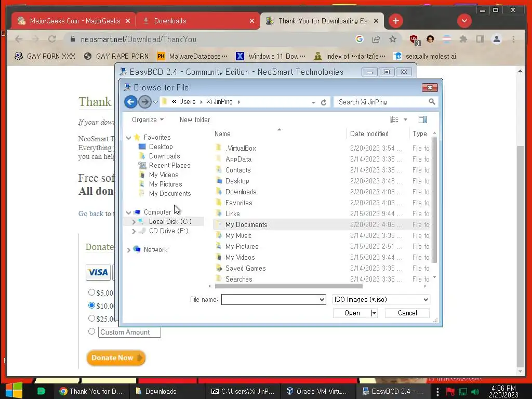Click the Back arrow in Browse for File
This screenshot has height=399, width=532.
pos(130,102)
